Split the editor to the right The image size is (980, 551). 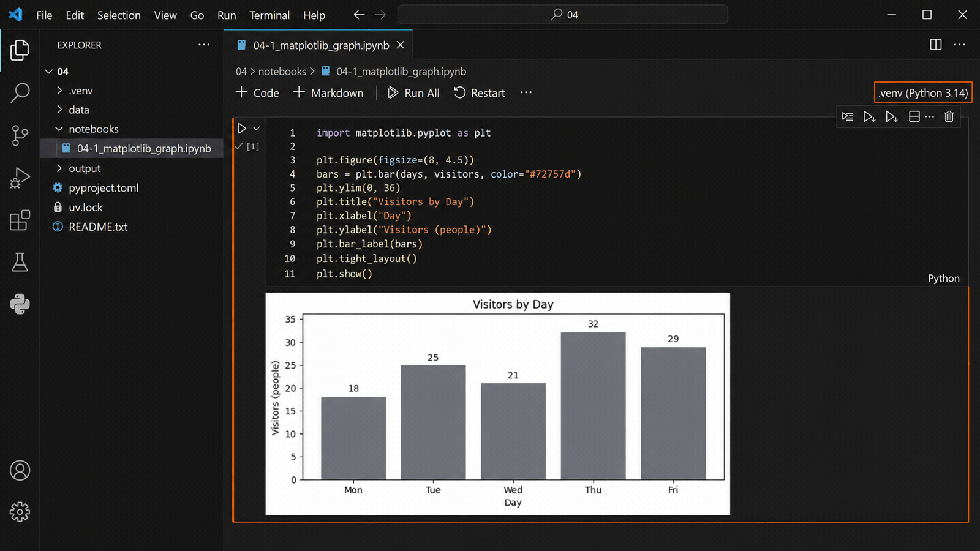[935, 45]
